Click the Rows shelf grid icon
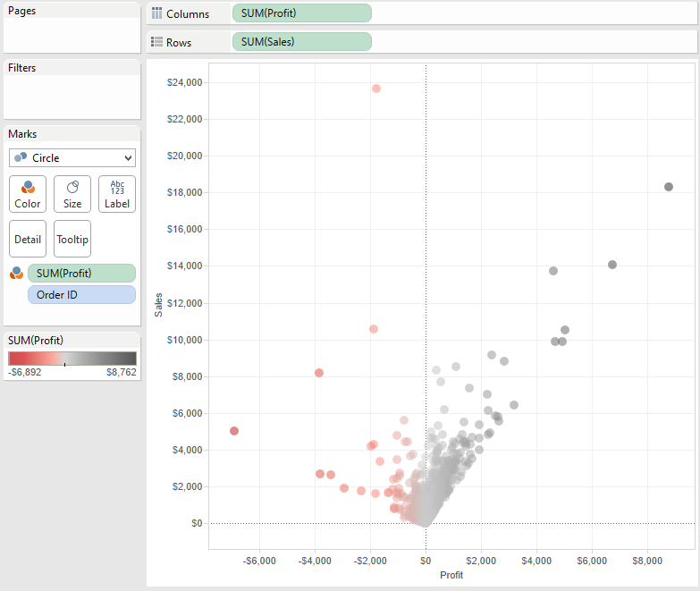This screenshot has height=591, width=700. (156, 42)
